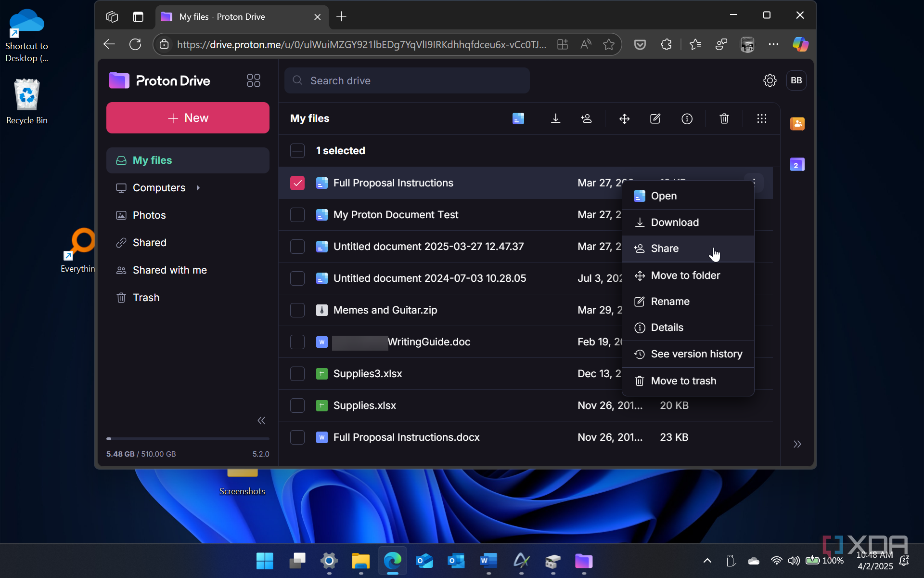The image size is (924, 578).
Task: Click the browser Back arrow
Action: pos(109,44)
